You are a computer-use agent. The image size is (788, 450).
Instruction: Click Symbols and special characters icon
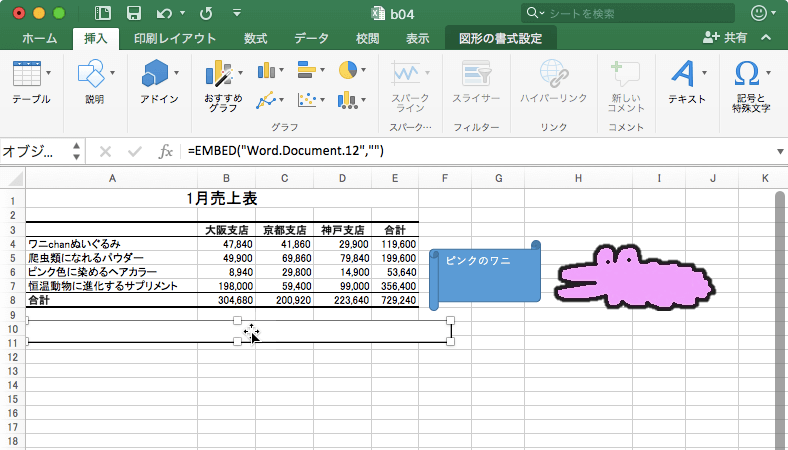(x=747, y=74)
